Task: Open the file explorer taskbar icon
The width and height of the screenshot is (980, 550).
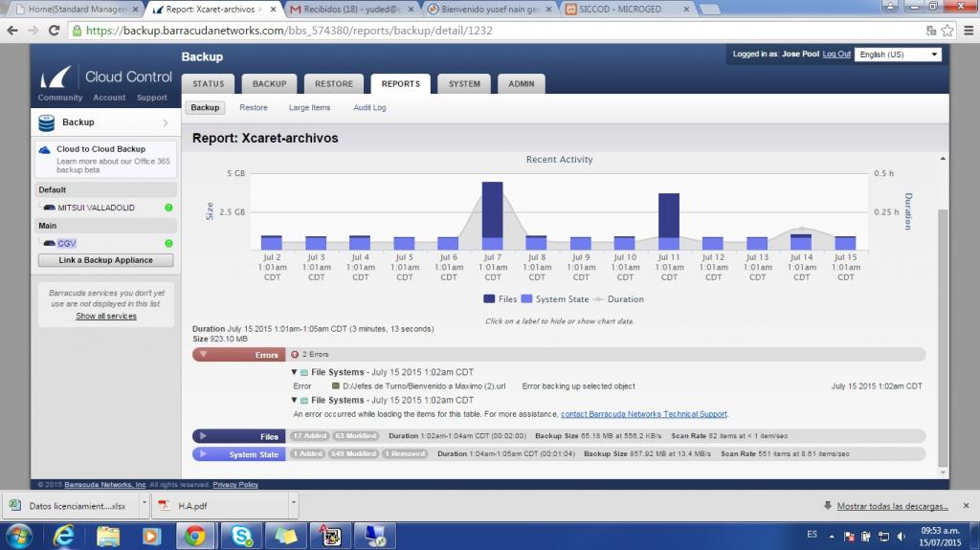Action: click(108, 537)
